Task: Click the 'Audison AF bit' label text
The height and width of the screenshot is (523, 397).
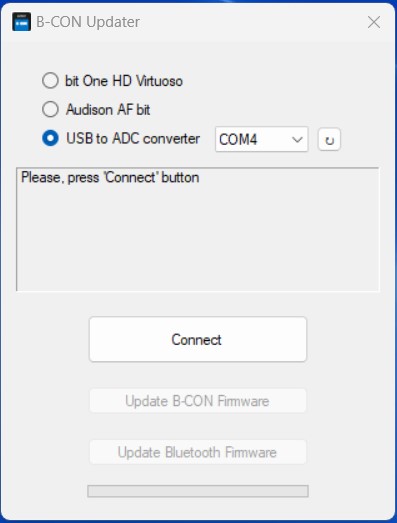Action: (x=108, y=110)
